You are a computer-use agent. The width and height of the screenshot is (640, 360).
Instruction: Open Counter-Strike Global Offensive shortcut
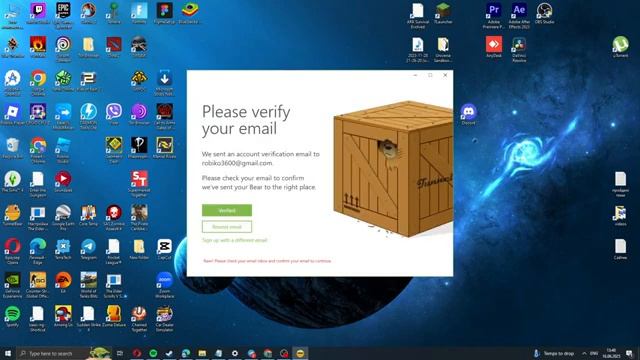pyautogui.click(x=38, y=285)
